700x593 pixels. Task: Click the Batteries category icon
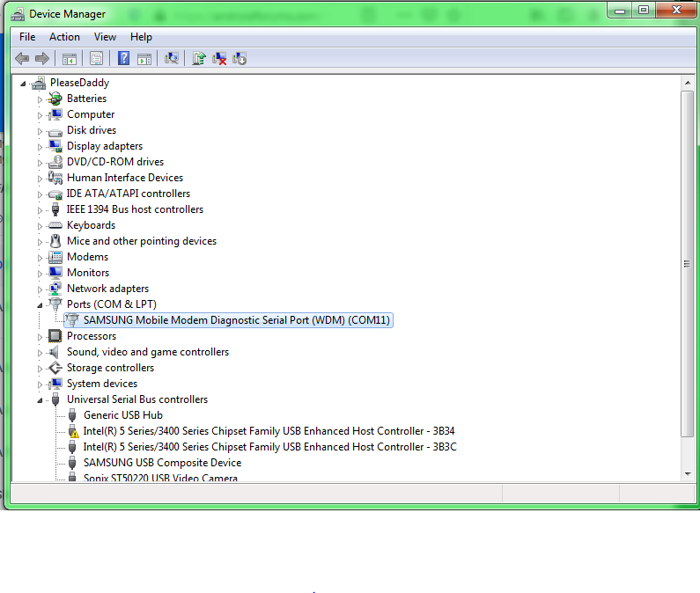click(x=55, y=99)
